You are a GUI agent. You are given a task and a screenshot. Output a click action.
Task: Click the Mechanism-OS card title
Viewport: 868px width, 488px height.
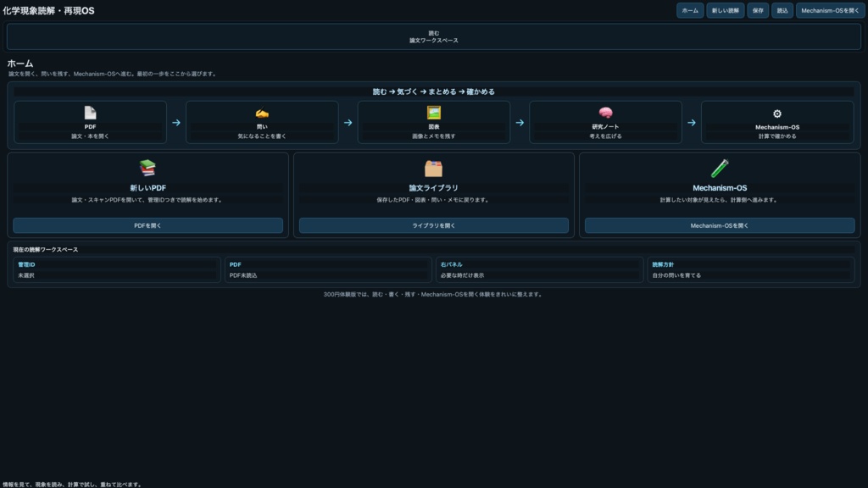720,188
